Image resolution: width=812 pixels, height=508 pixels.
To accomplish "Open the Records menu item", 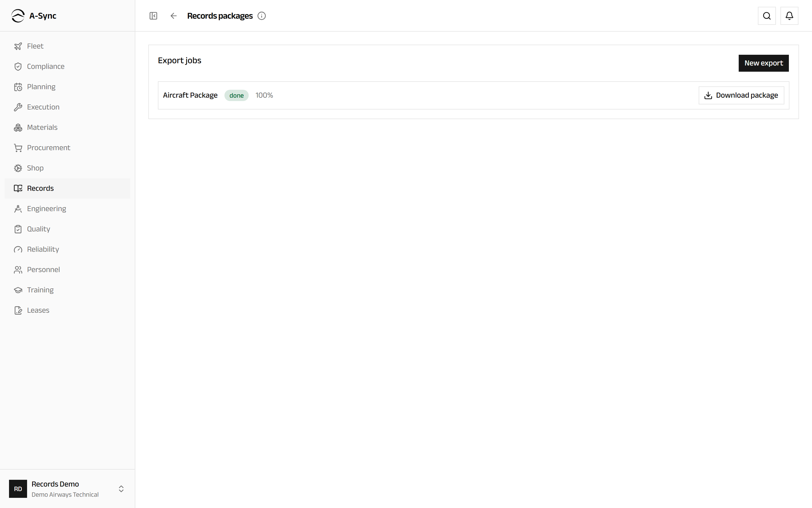I will [67, 189].
